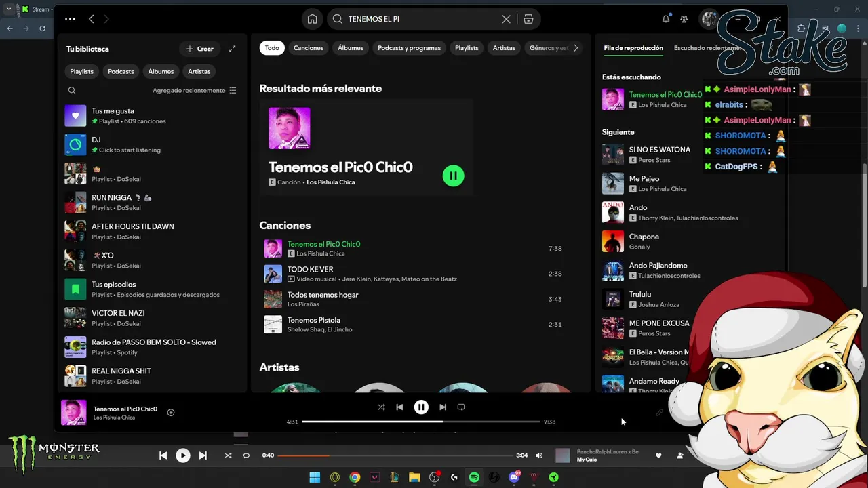Open the Windows Start menu
This screenshot has width=868, height=488.
pyautogui.click(x=315, y=477)
